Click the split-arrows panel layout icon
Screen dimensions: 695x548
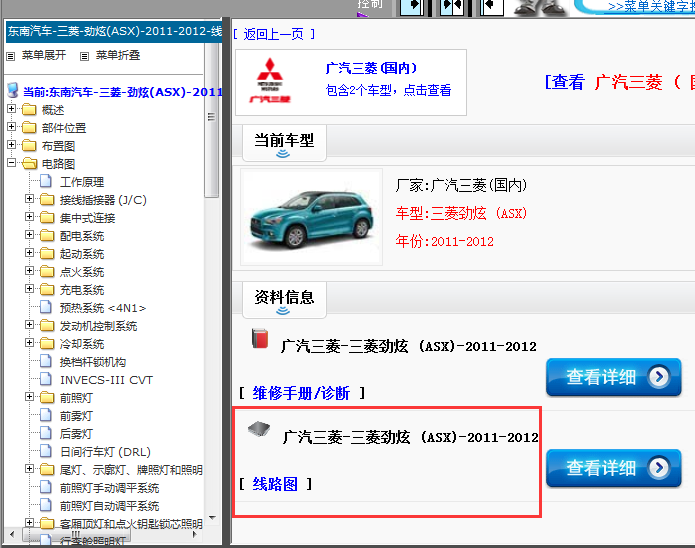click(452, 7)
